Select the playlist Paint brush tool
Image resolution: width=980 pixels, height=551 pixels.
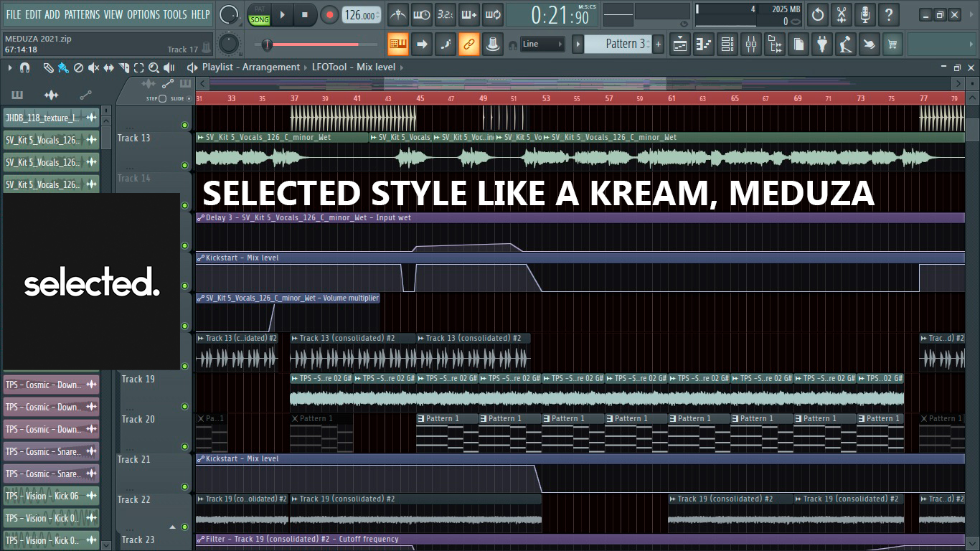63,67
